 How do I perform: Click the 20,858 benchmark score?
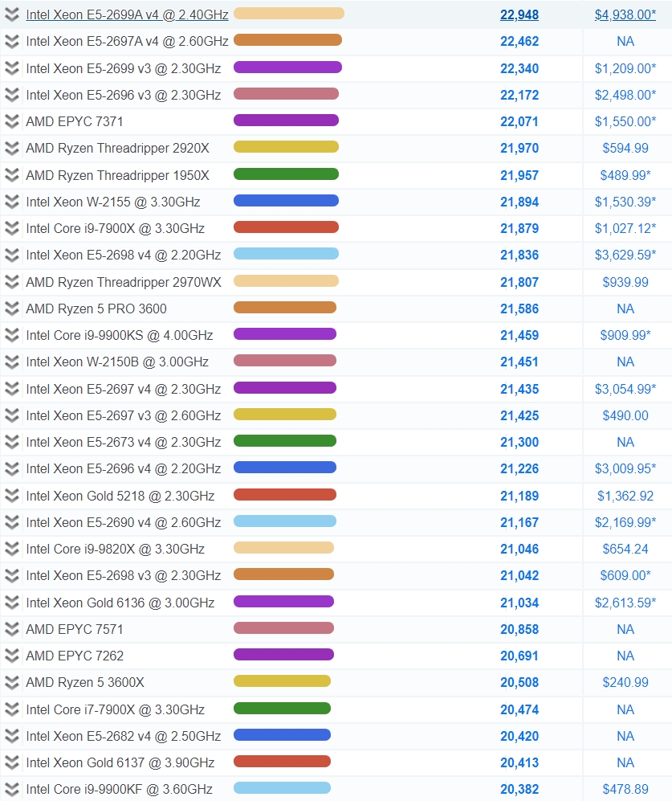(x=519, y=629)
